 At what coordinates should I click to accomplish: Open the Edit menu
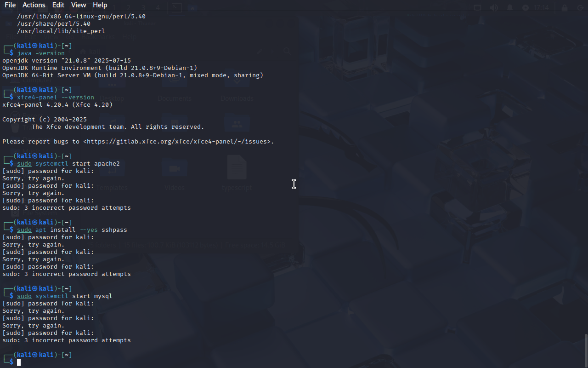(58, 5)
